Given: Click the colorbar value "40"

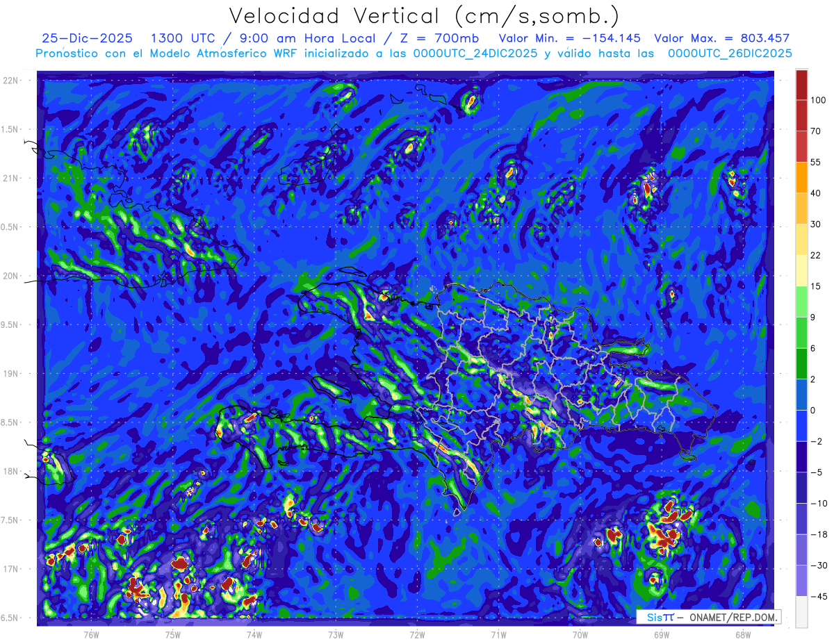Looking at the screenshot, I should pos(816,193).
